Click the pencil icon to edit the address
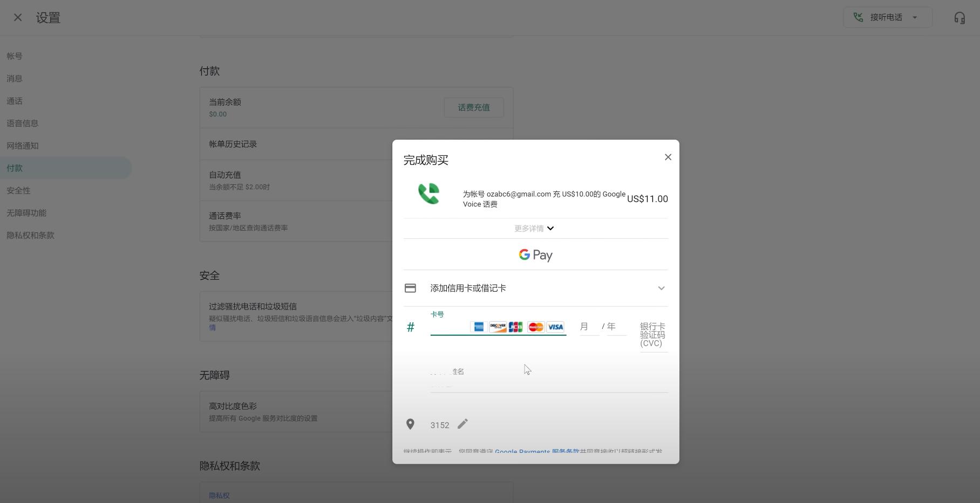This screenshot has width=980, height=503. tap(462, 424)
